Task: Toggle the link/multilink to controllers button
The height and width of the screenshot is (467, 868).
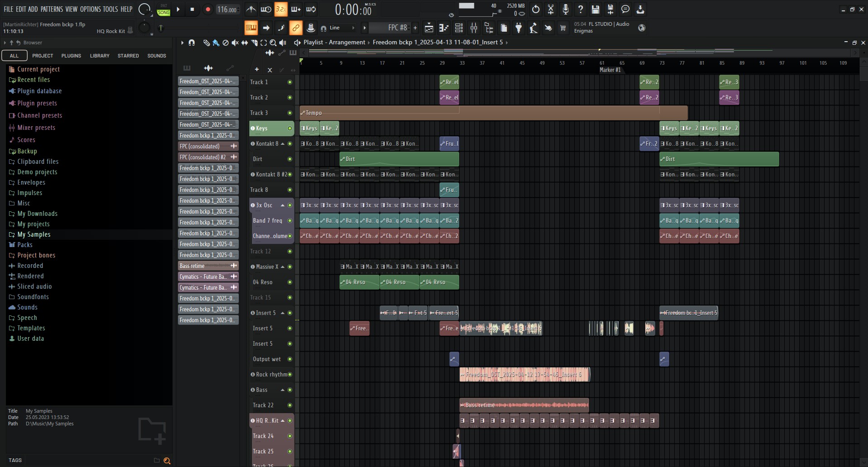Action: pos(296,28)
